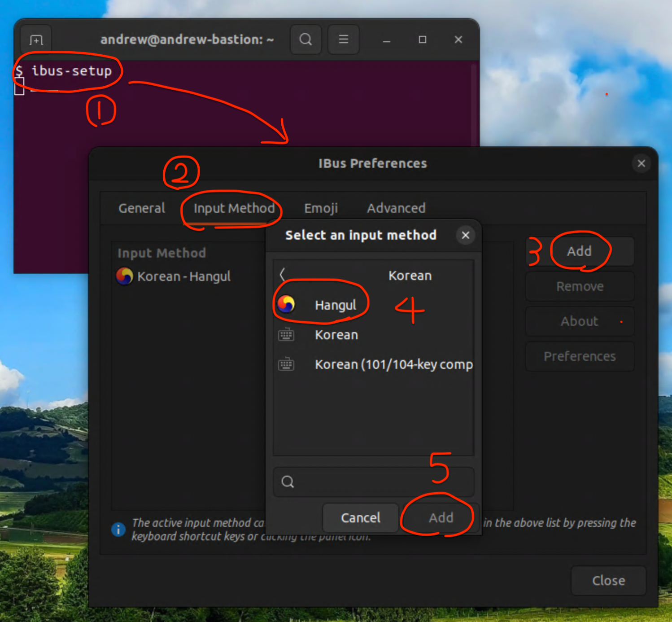Open the terminal hamburger menu
The width and height of the screenshot is (672, 622).
[344, 39]
